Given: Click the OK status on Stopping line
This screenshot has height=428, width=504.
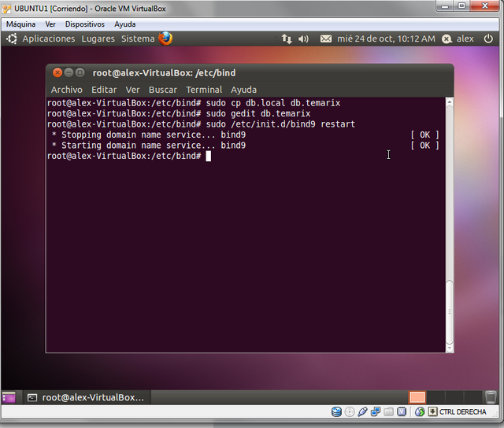Looking at the screenshot, I should (424, 135).
